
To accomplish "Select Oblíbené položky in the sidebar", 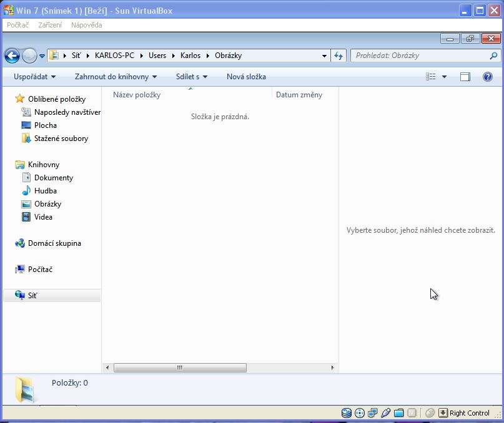I will pos(57,99).
